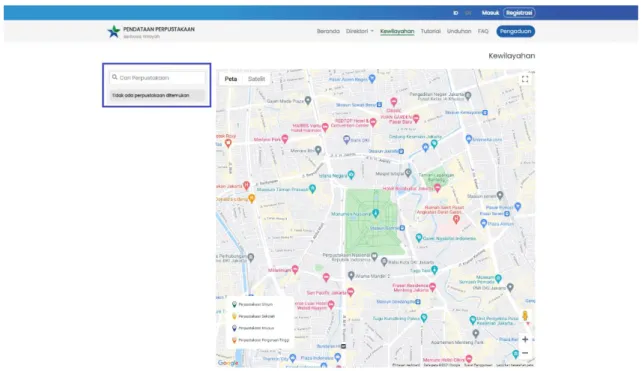Click the green star site logo
642x371 pixels.
click(113, 32)
